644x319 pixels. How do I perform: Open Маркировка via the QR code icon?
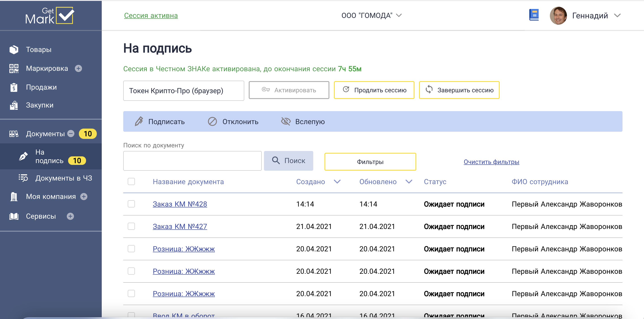pyautogui.click(x=14, y=68)
